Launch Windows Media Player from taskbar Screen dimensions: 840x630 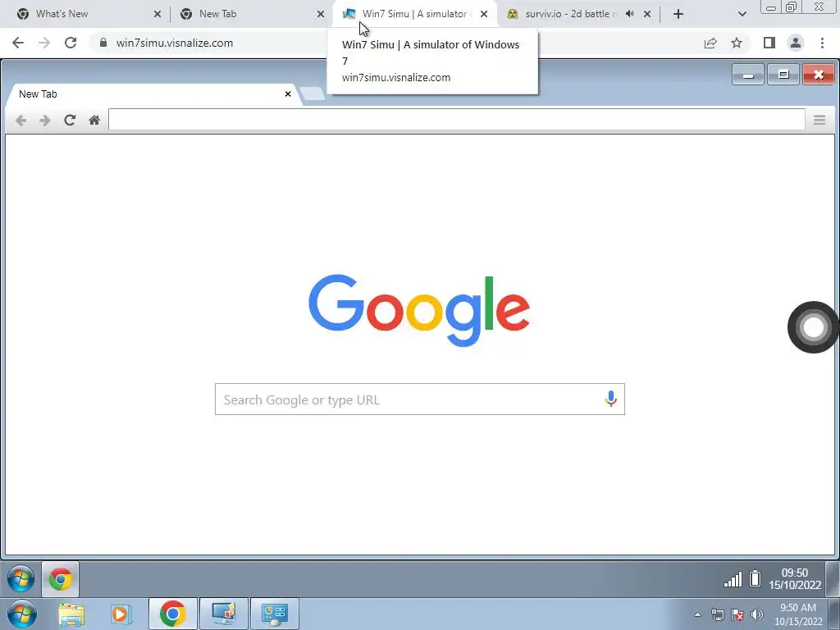point(121,614)
